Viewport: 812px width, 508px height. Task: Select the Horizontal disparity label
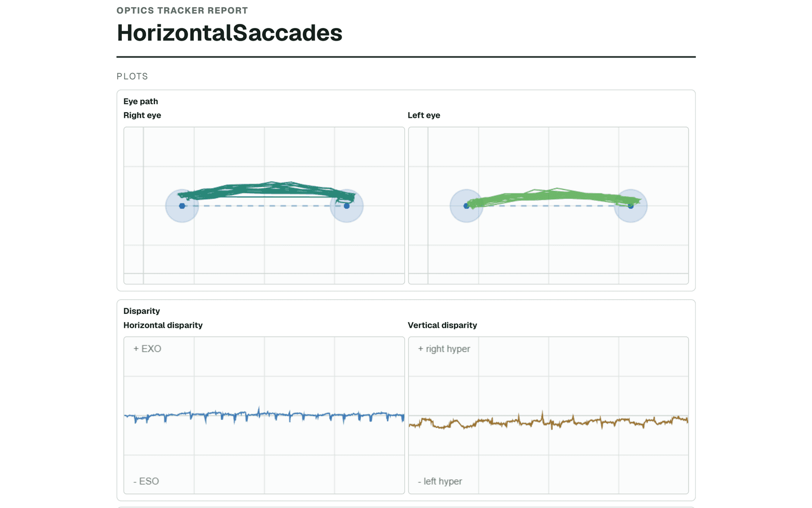point(163,325)
